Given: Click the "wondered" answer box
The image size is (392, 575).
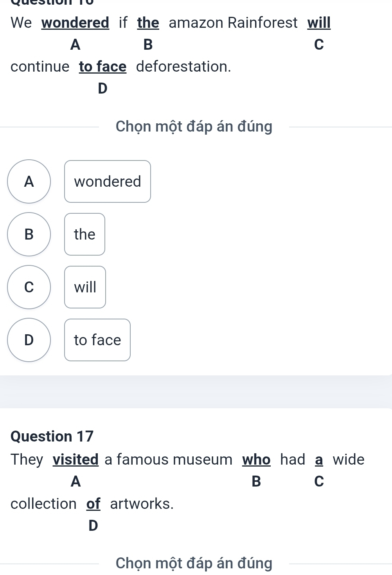Looking at the screenshot, I should [108, 182].
